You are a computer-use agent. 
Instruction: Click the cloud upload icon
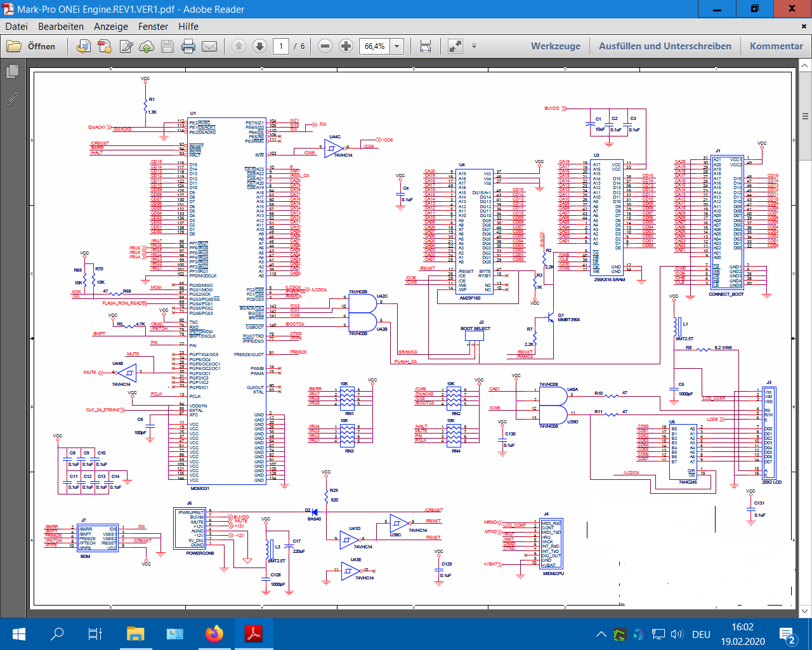point(147,46)
